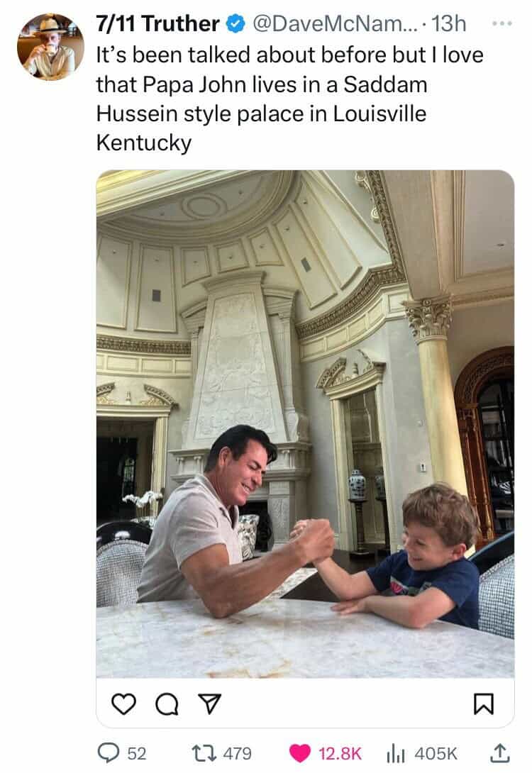Viewport: 532px width, 773px height.
Task: Click the 13h timestamp
Action: click(449, 23)
